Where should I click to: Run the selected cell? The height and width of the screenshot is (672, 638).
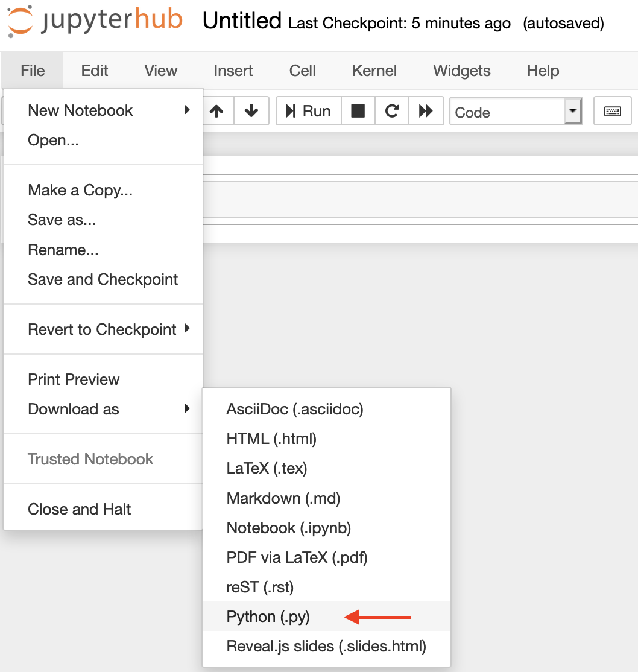pos(309,111)
